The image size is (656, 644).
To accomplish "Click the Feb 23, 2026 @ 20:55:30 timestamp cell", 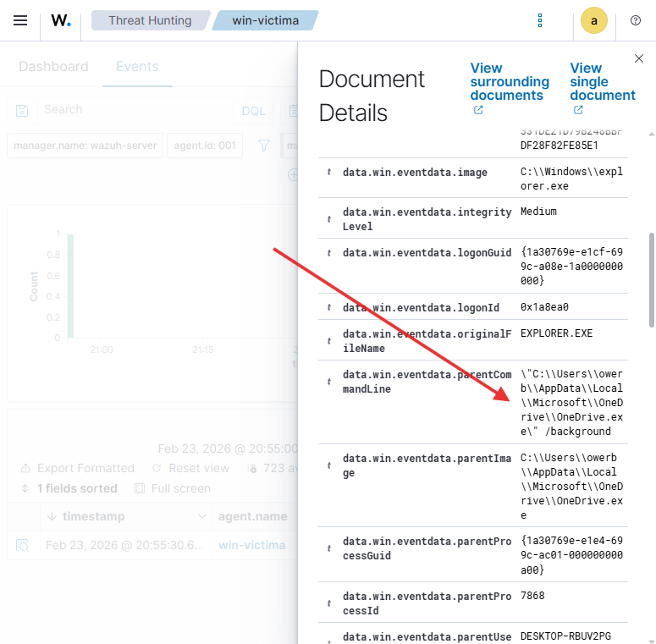I will [x=124, y=545].
